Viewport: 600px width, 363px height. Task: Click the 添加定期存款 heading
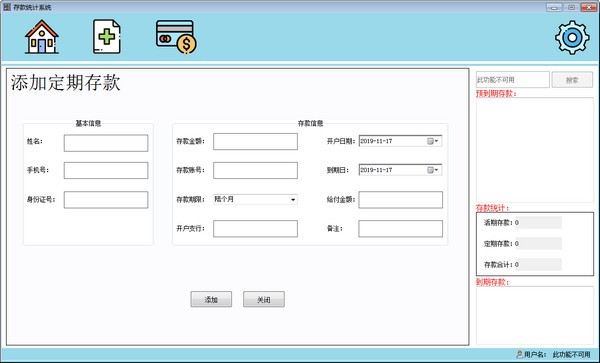click(x=65, y=83)
